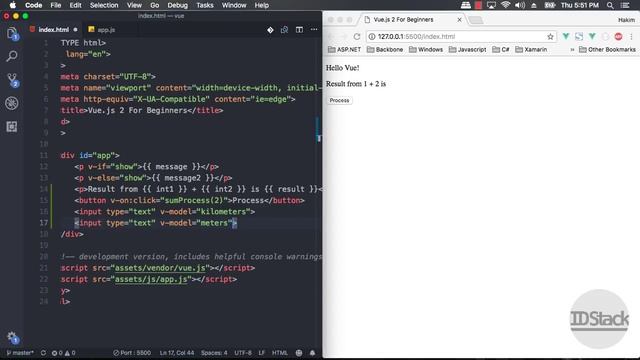This screenshot has width=640, height=360.
Task: Open the Chrome three-dot menu
Action: pos(631,36)
